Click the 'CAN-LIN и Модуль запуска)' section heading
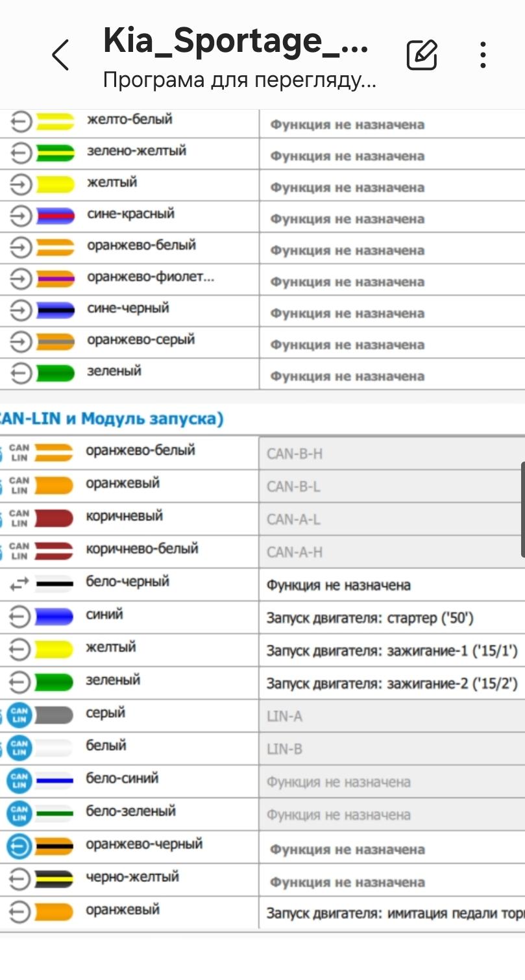 112,419
